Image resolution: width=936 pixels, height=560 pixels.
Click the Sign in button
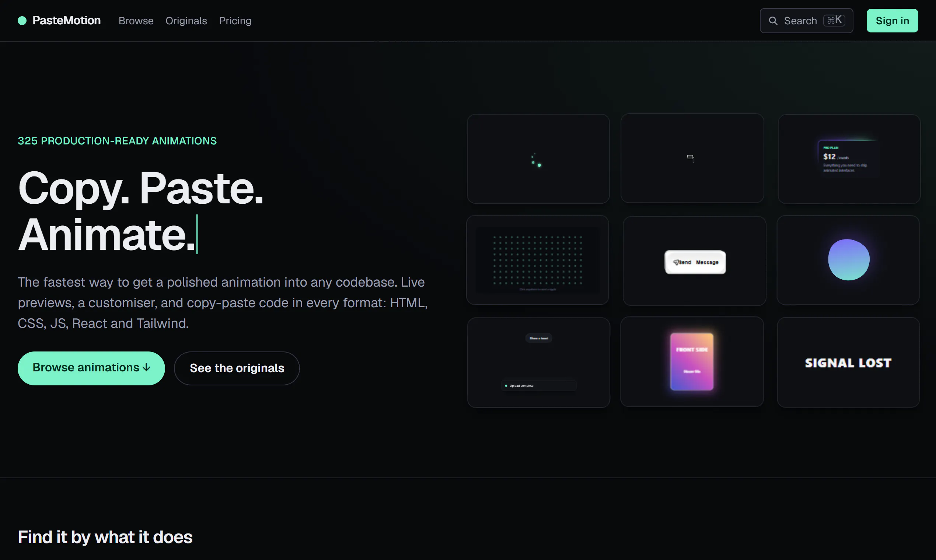892,21
